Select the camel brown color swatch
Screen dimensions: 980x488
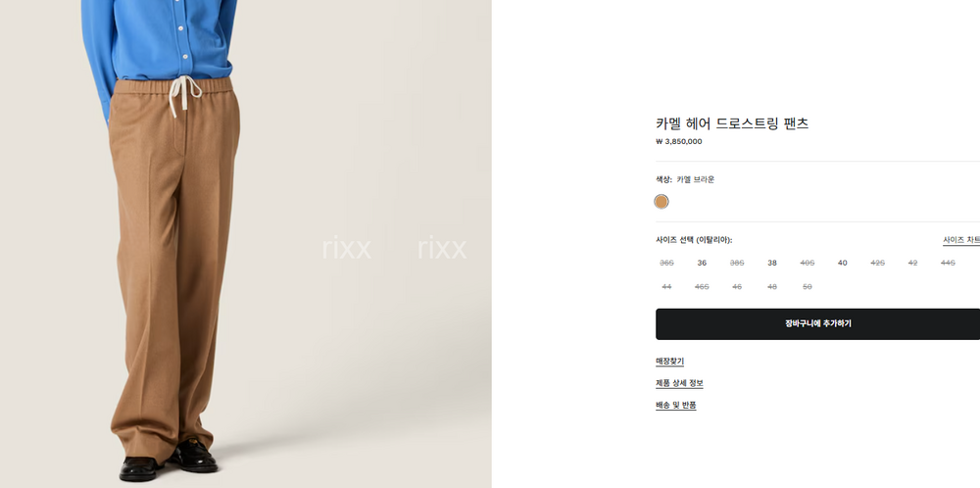661,201
